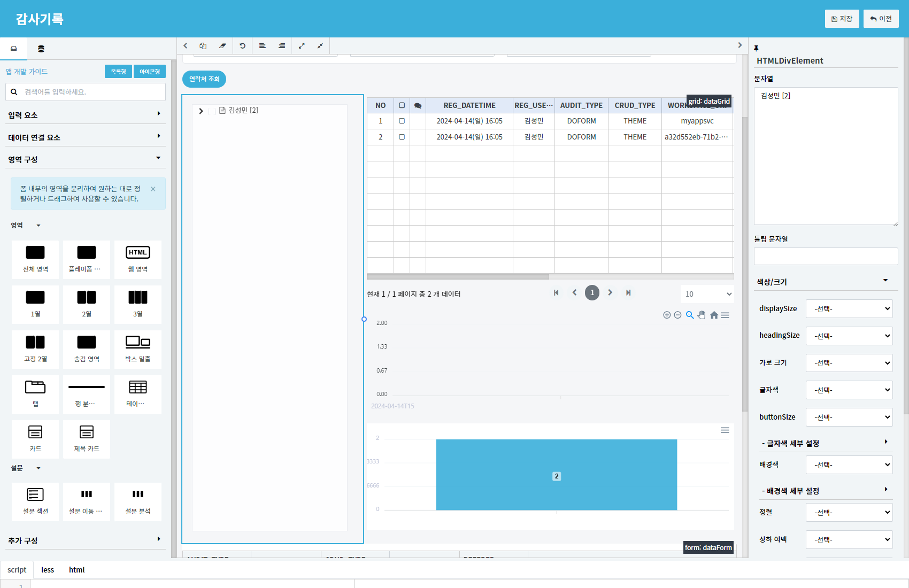Viewport: 909px width, 588px height.
Task: Open the 정렬 dropdown
Action: coord(849,513)
